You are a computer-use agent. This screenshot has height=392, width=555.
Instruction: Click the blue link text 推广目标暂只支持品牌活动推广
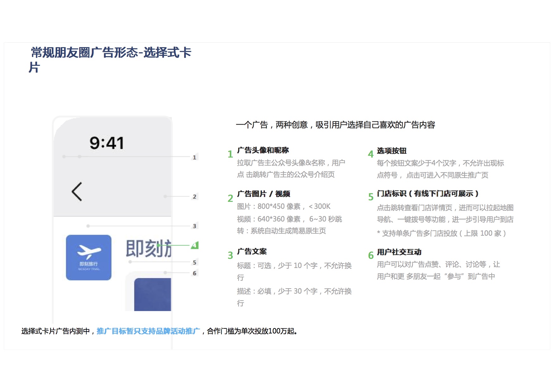click(148, 331)
